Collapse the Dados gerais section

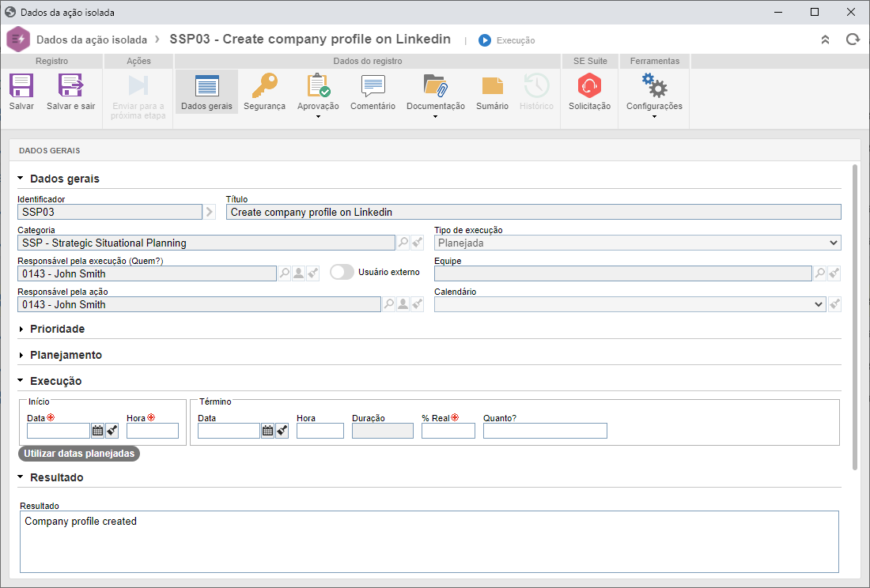[x=21, y=179]
